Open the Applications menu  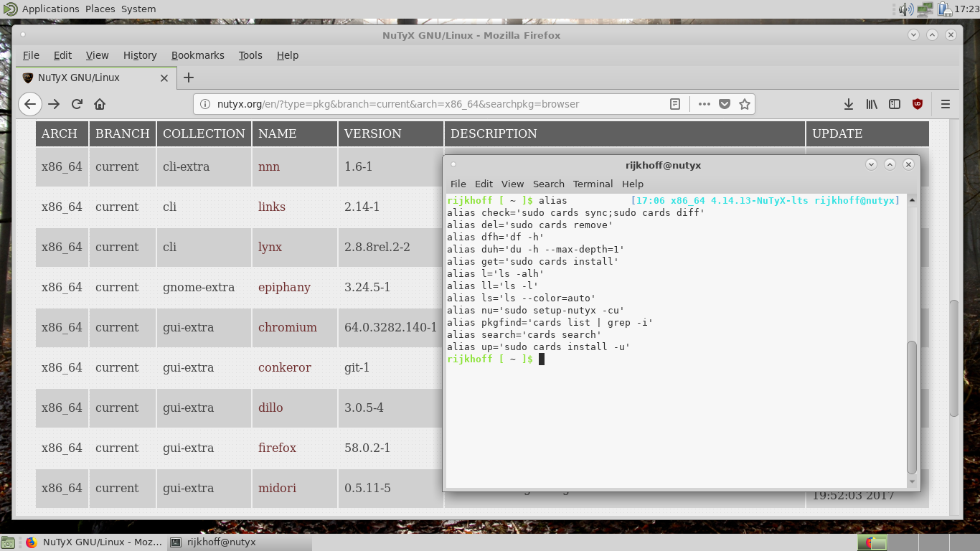pos(50,9)
